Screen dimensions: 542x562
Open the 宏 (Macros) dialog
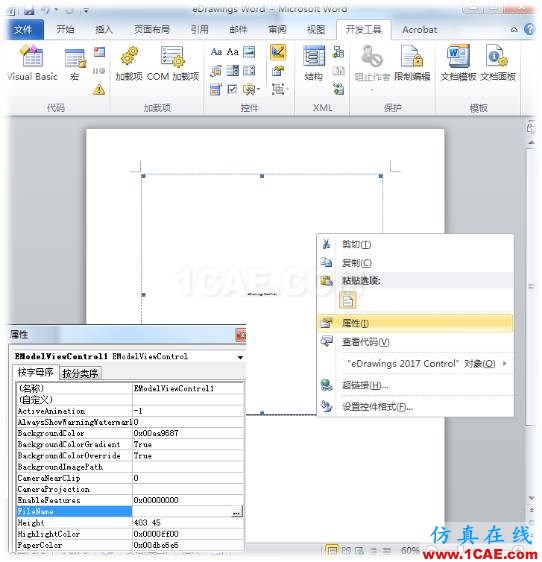(x=75, y=65)
